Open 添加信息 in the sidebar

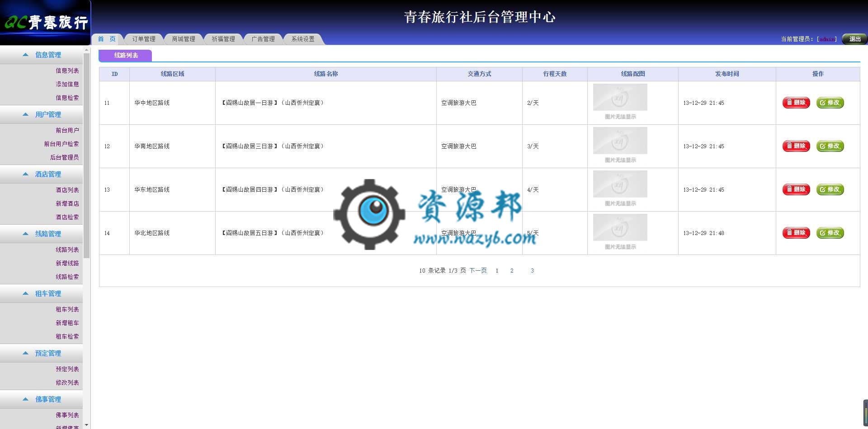coord(67,84)
